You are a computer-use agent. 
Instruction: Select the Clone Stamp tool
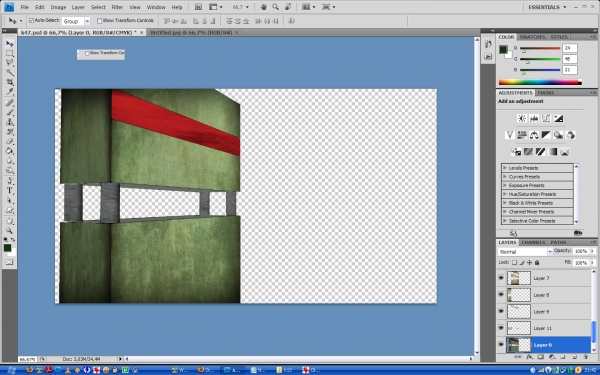pyautogui.click(x=9, y=122)
